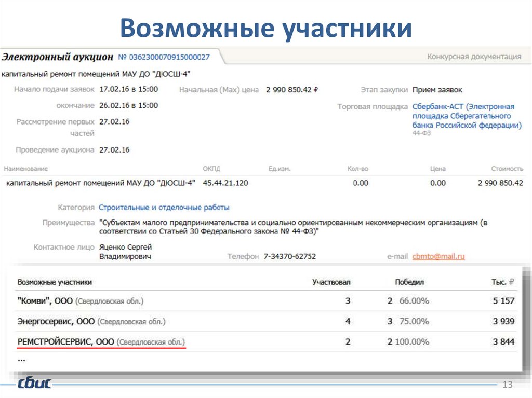Click the end date 26.02.16 в 15:00
This screenshot has height=398, width=532.
129,105
